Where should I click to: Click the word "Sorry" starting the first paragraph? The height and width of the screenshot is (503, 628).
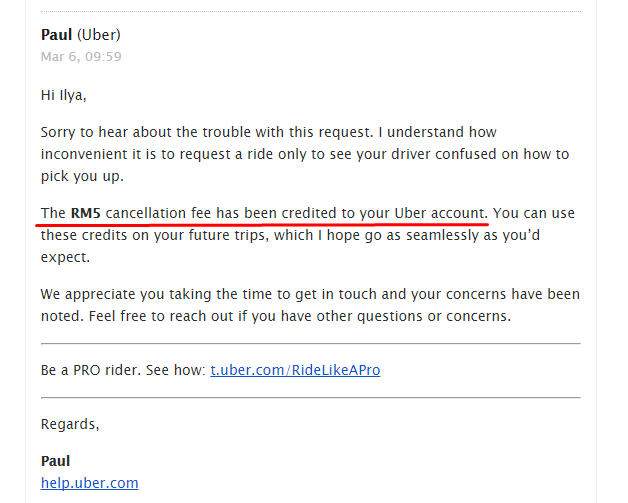[59, 132]
